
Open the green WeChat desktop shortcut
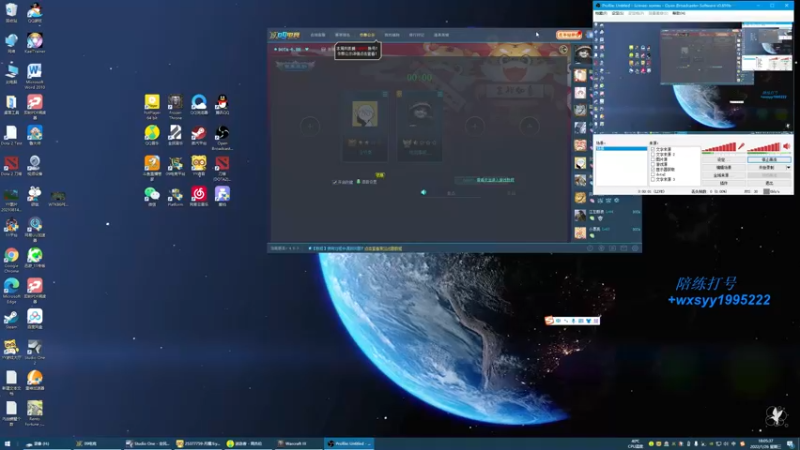point(152,196)
